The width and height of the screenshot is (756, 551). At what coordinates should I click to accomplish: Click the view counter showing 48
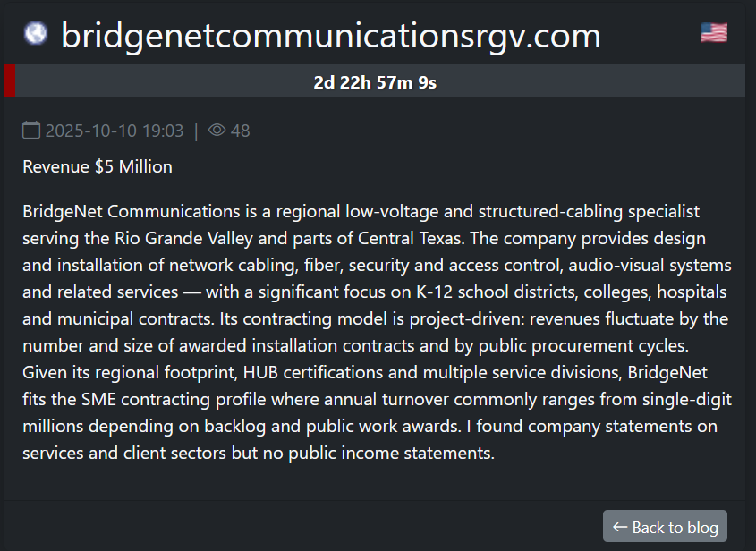[x=241, y=131]
